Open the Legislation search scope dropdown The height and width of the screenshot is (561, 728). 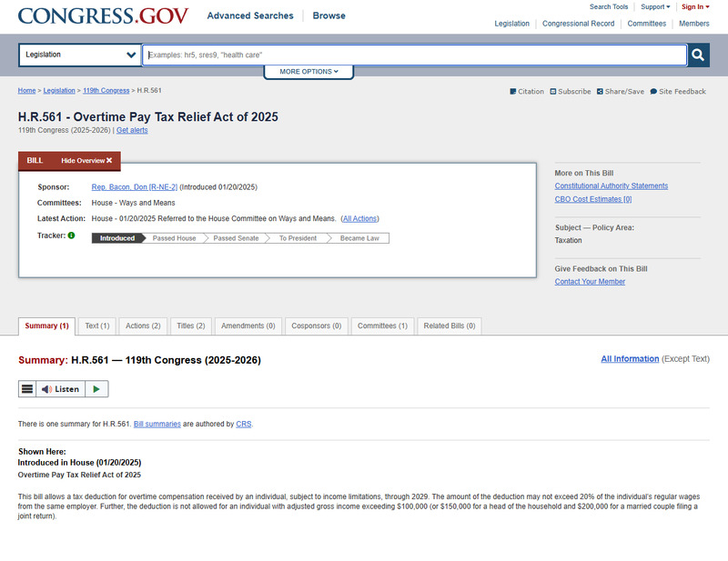[x=80, y=55]
